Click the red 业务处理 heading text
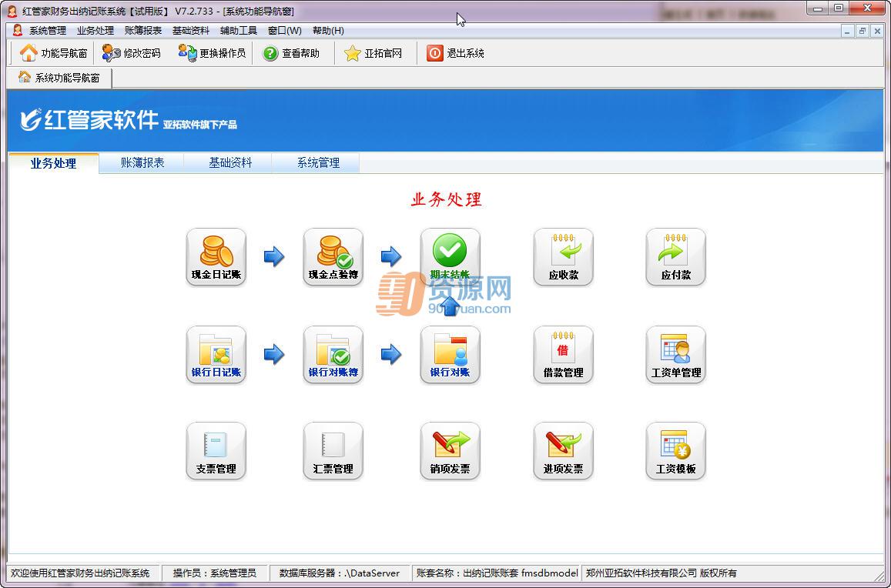891x588 pixels. tap(447, 199)
